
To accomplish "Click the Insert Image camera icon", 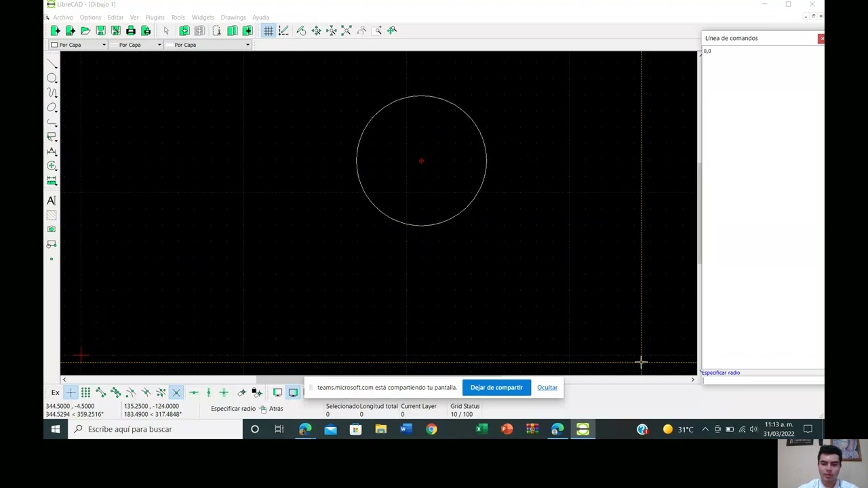I will [x=52, y=229].
